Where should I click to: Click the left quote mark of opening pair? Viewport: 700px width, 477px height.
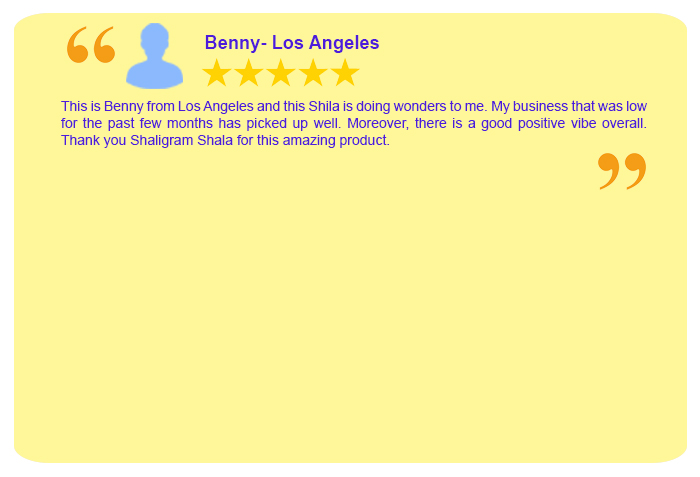click(x=78, y=45)
